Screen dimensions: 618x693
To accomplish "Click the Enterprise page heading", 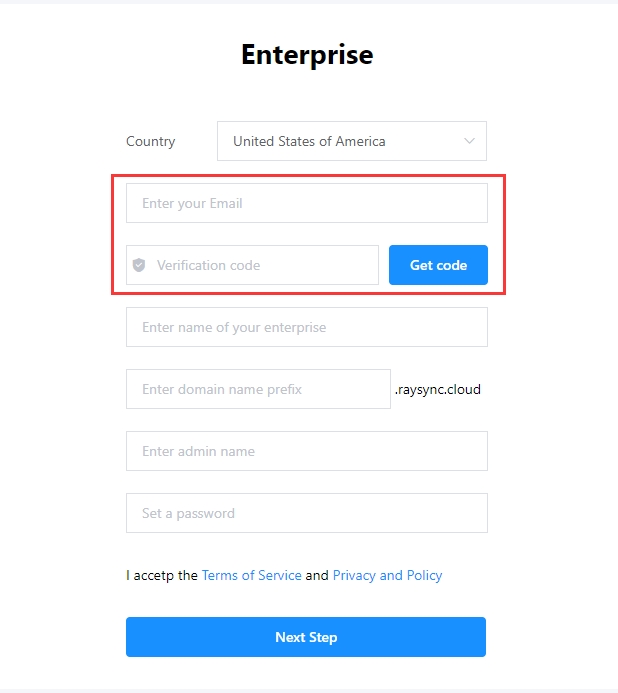I will coord(307,55).
